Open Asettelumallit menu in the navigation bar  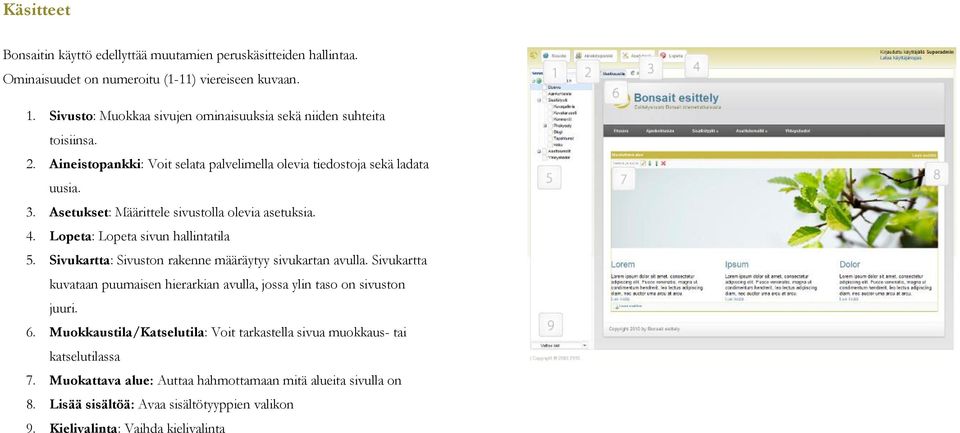point(751,131)
